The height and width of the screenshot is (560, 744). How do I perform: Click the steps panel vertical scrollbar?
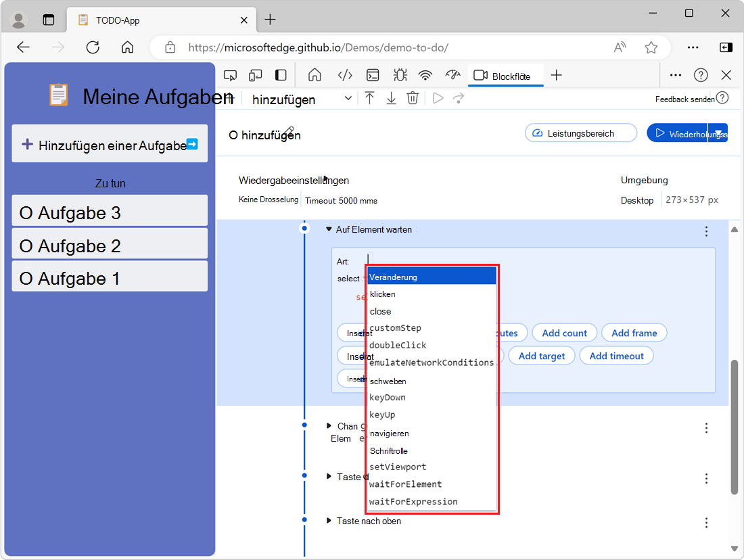[x=735, y=426]
